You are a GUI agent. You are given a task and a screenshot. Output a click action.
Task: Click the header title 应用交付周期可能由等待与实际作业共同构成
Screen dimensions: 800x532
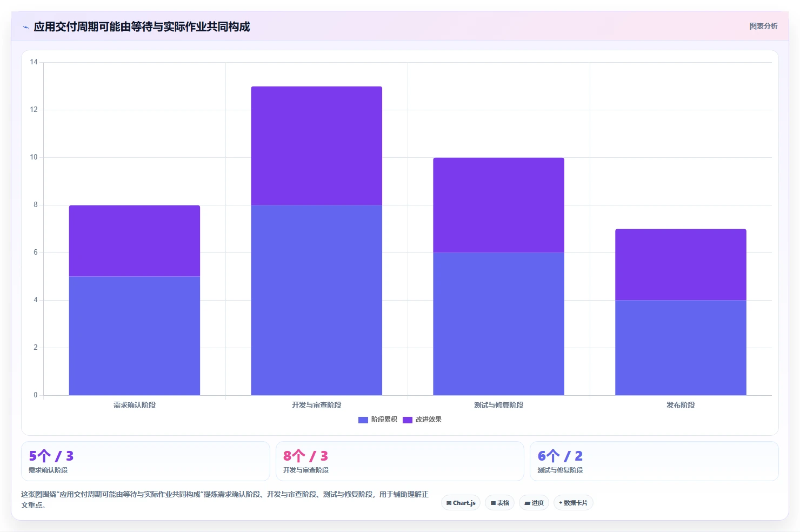142,27
